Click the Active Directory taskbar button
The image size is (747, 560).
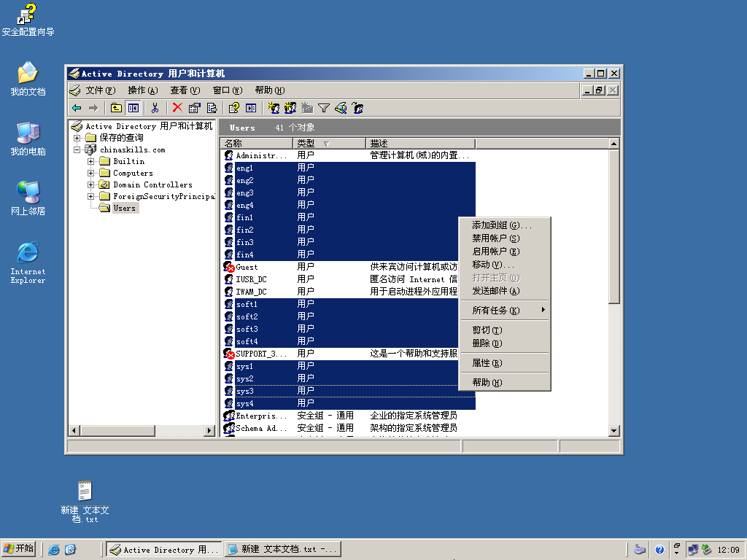164,550
